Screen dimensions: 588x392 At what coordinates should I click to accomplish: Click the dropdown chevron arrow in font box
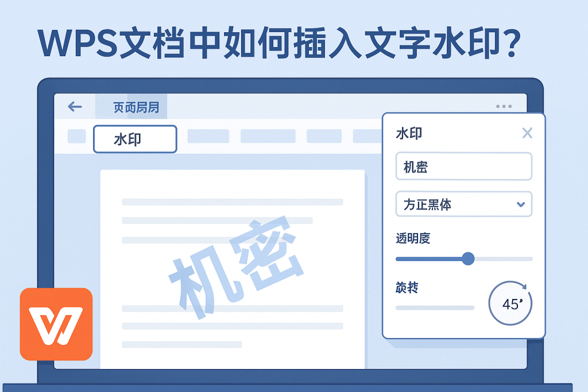click(x=520, y=204)
